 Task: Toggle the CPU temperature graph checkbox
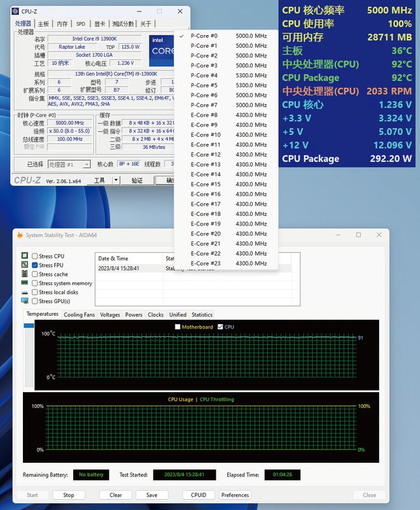point(220,327)
